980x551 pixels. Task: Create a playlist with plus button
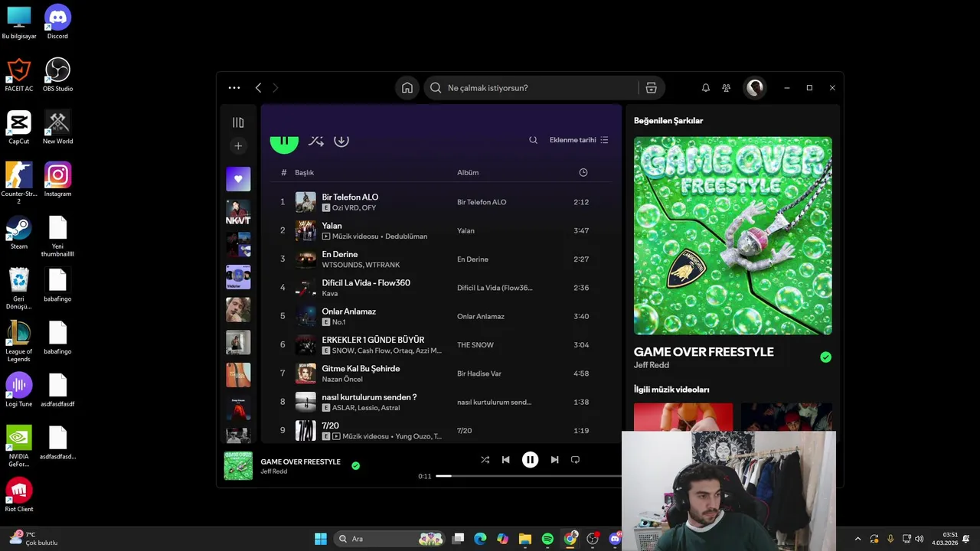[238, 146]
